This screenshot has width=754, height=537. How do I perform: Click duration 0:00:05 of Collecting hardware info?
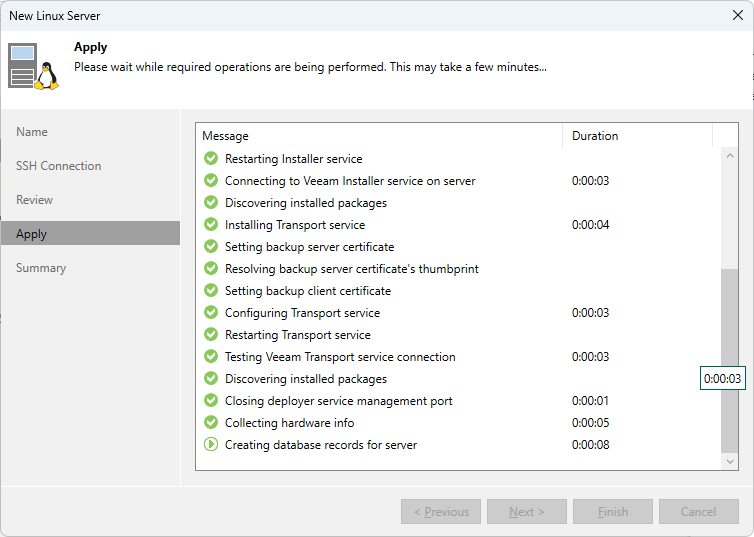(590, 423)
